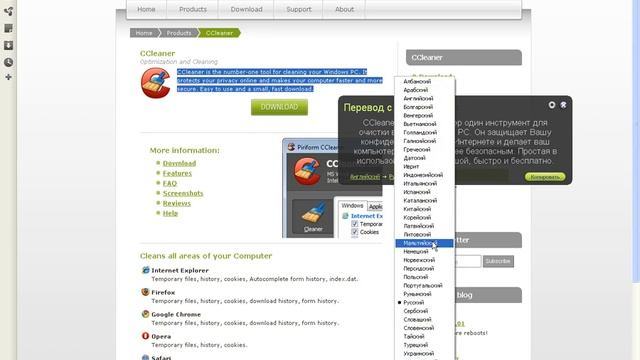Viewport: 640px width, 360px height.
Task: Open the Screenshots link
Action: [x=183, y=193]
